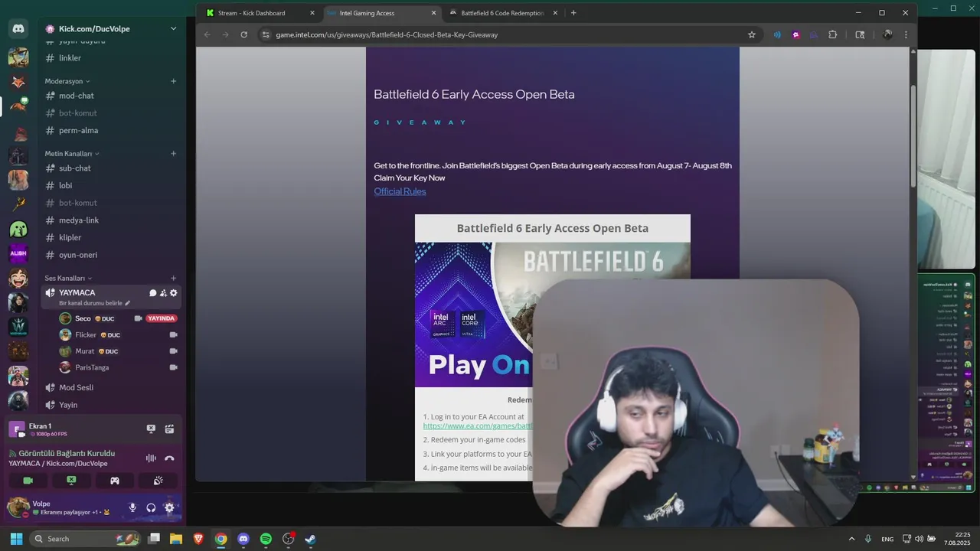Invite people to YAYMACA voice channel
The height and width of the screenshot is (551, 980).
(x=163, y=293)
